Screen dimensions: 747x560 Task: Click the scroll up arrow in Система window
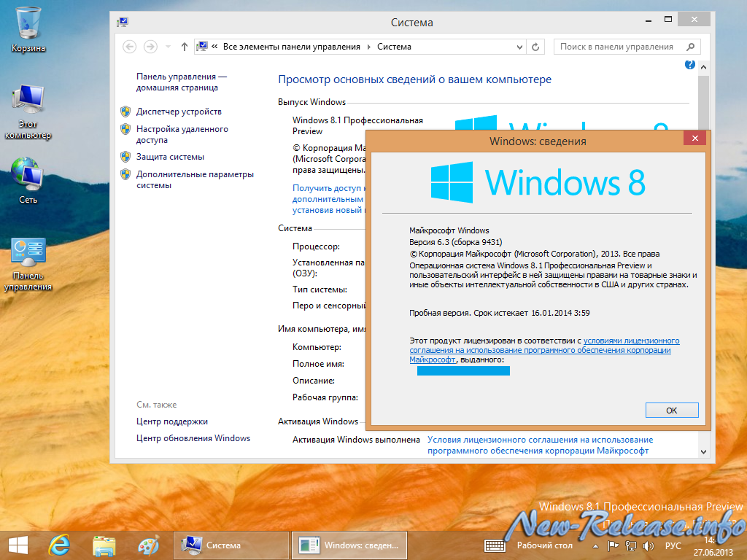[x=704, y=68]
